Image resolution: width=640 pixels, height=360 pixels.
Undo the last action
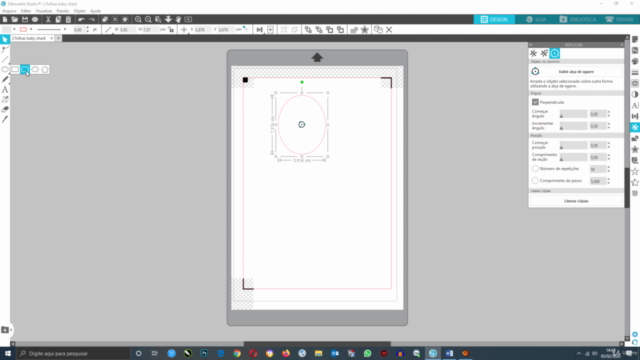pos(81,19)
